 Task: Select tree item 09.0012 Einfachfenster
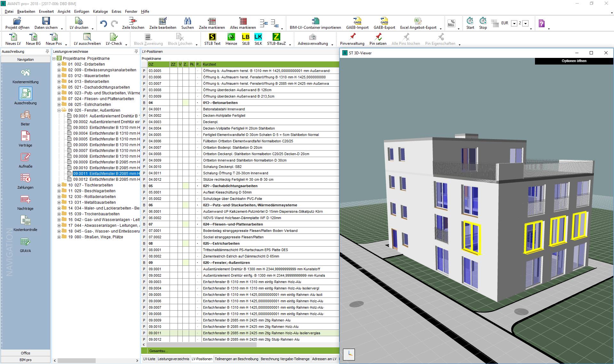[x=106, y=179]
